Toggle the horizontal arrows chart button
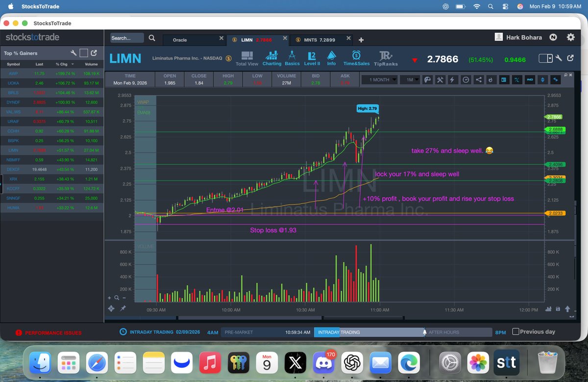Image resolution: width=588 pixels, height=382 pixels. click(x=555, y=80)
